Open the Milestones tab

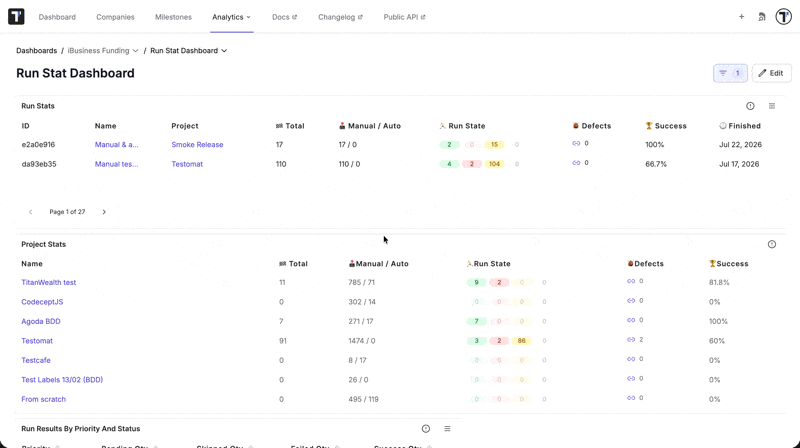click(173, 17)
